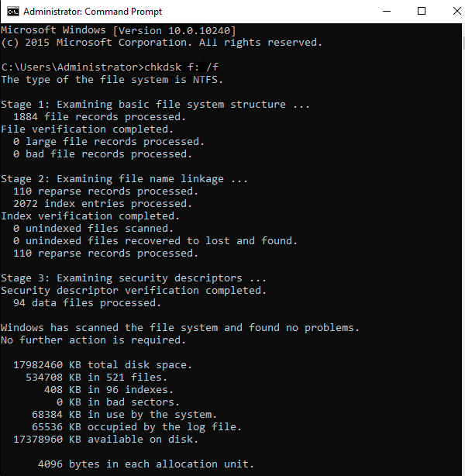This screenshot has height=476, width=465.
Task: Click the 'found no problems' result line
Action: 180,328
